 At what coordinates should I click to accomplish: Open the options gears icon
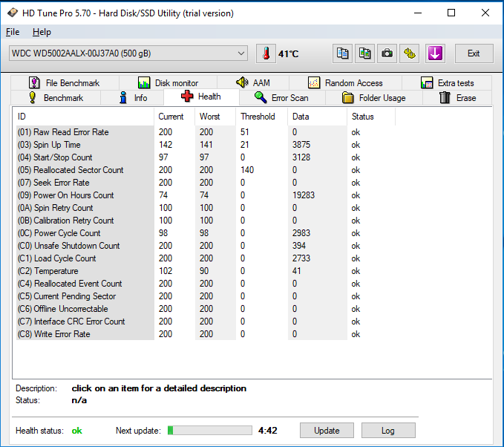410,53
